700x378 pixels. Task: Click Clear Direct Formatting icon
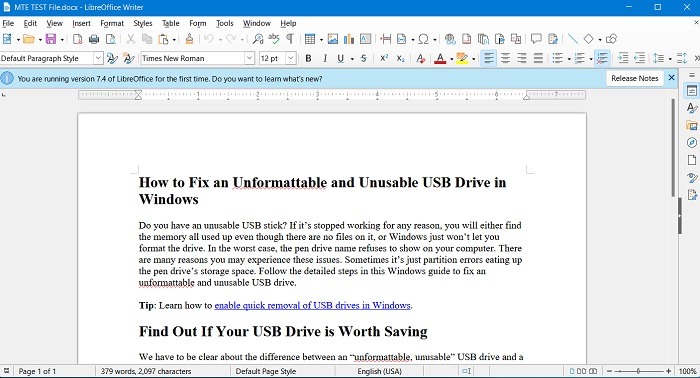tap(420, 58)
